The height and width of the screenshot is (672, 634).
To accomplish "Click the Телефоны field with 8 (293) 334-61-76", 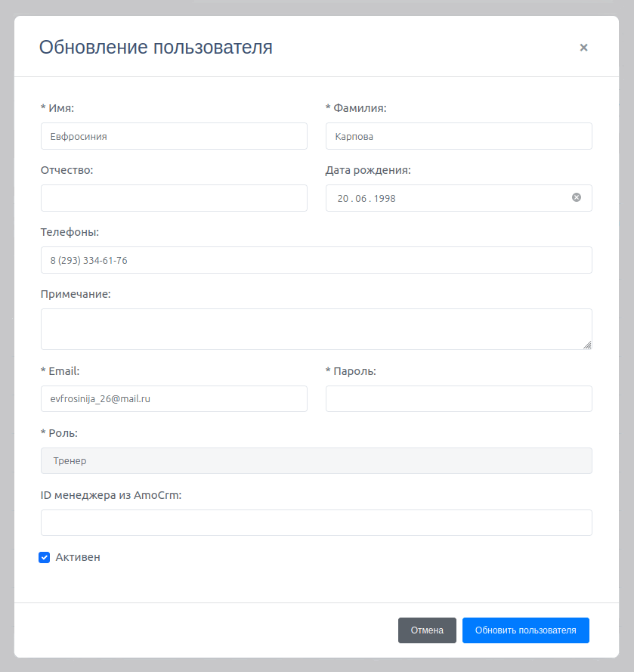I will point(316,260).
